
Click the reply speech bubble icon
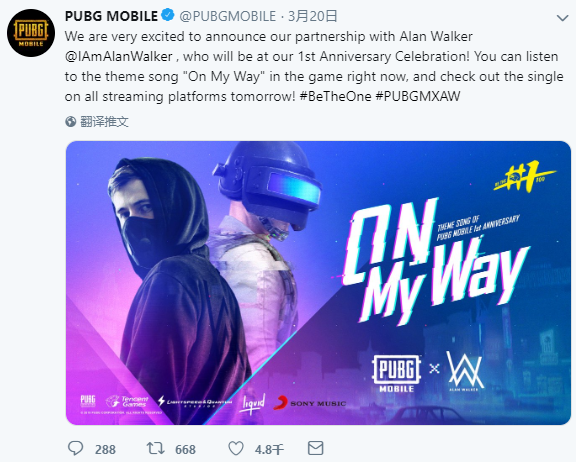pyautogui.click(x=76, y=448)
